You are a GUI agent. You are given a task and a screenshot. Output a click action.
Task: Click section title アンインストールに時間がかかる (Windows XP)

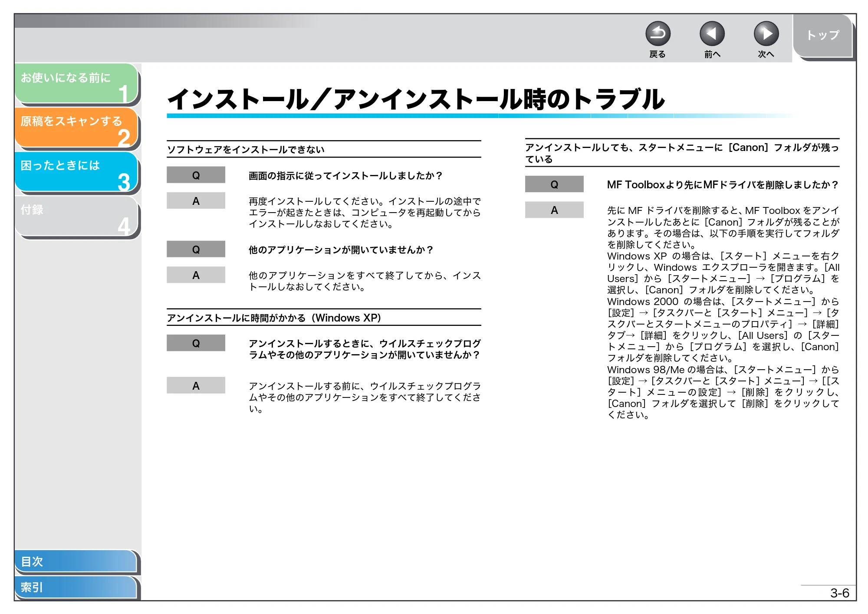pyautogui.click(x=274, y=318)
